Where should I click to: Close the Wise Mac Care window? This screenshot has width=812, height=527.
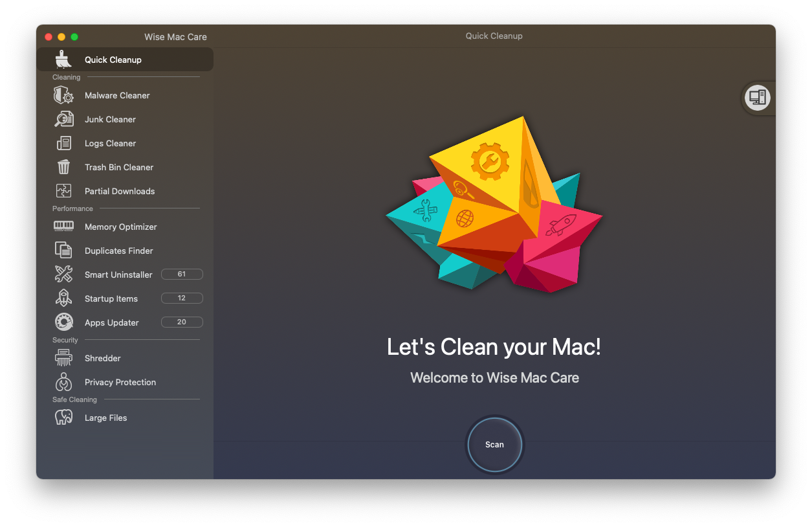pos(49,37)
